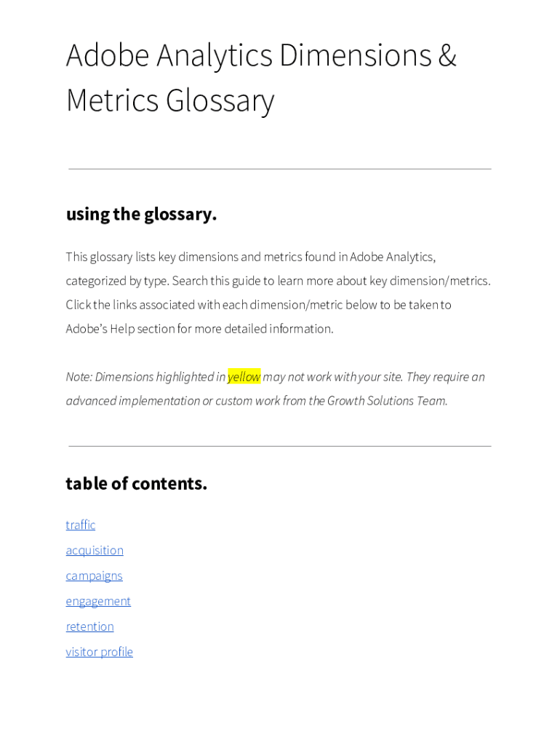Click the "using the glossary." heading
This screenshot has width=560, height=745.
141,215
